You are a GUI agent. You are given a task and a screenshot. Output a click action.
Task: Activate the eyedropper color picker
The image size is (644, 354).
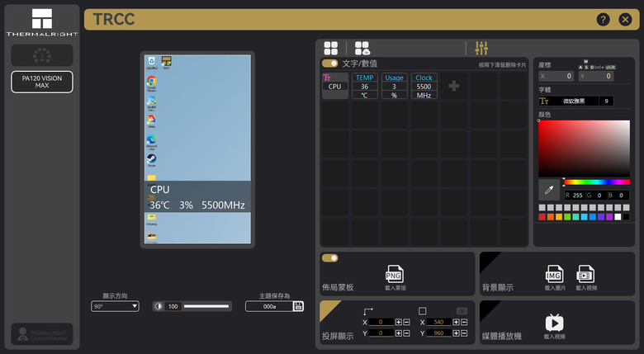(x=549, y=190)
